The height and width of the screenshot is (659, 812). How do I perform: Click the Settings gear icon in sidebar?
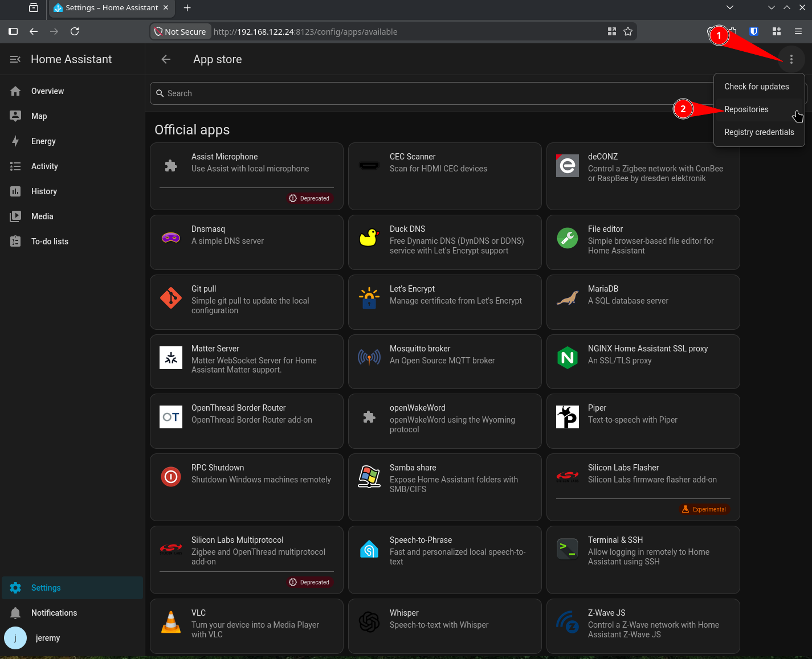(15, 588)
